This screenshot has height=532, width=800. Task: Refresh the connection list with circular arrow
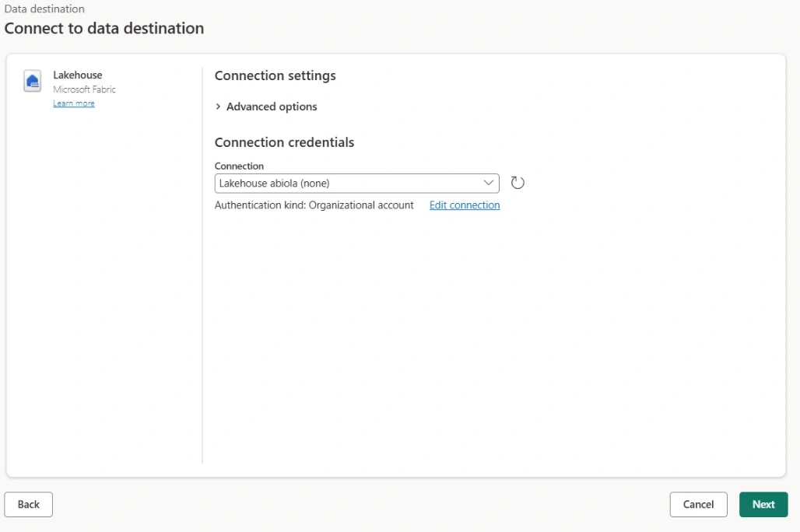pyautogui.click(x=518, y=183)
